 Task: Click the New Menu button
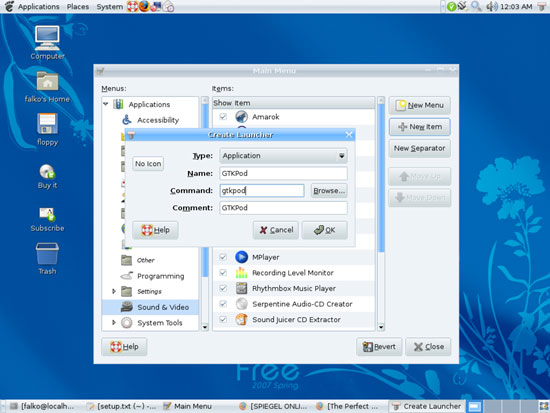(x=420, y=105)
